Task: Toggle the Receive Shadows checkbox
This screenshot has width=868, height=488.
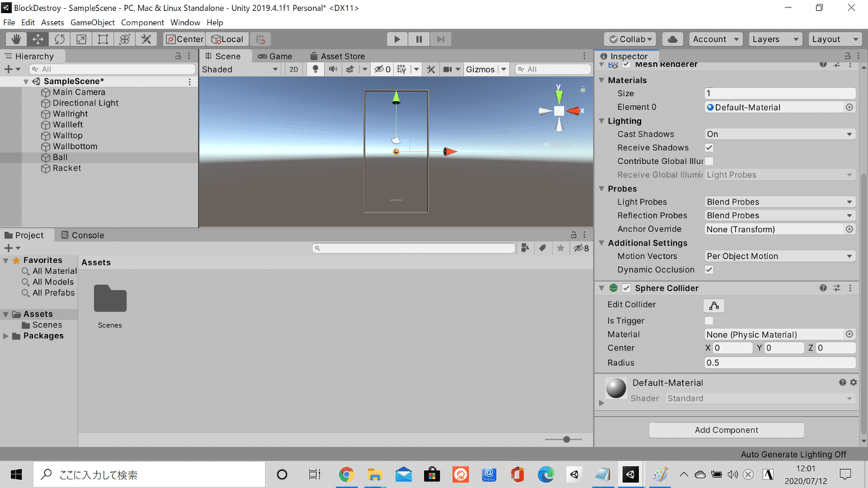Action: click(x=709, y=147)
